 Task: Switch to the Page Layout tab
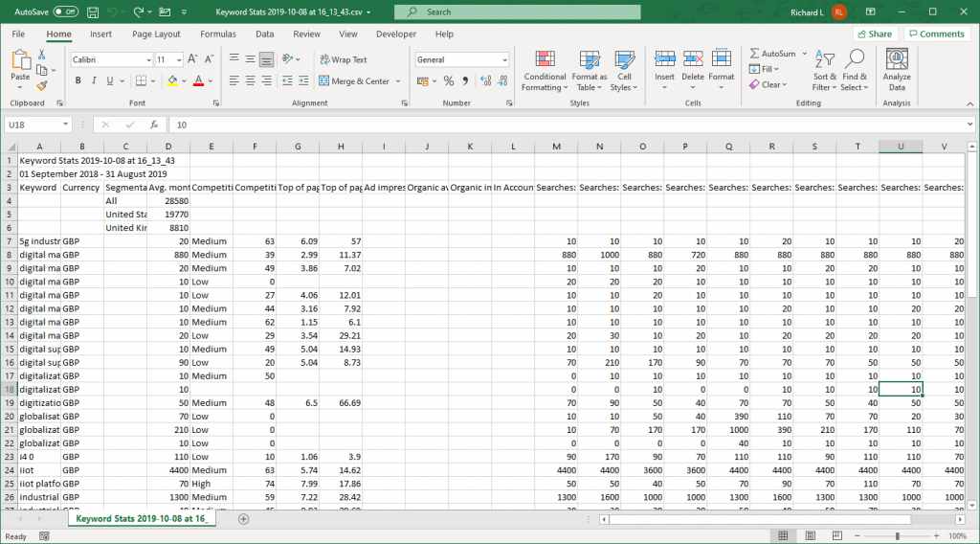click(x=156, y=34)
